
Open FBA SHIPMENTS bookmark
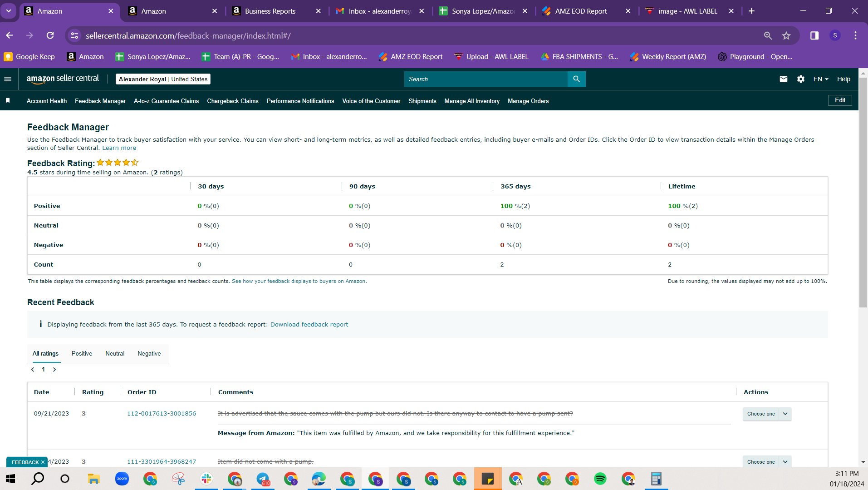[579, 57]
